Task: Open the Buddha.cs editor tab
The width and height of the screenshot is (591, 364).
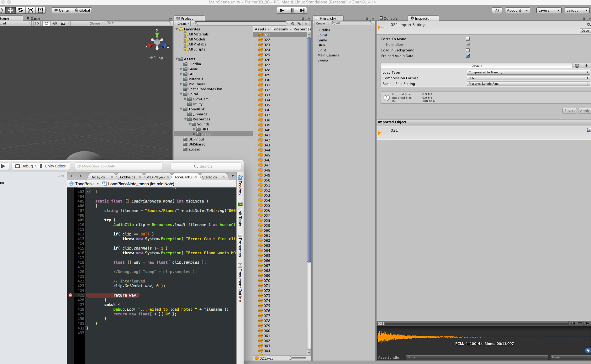Action: [x=127, y=177]
